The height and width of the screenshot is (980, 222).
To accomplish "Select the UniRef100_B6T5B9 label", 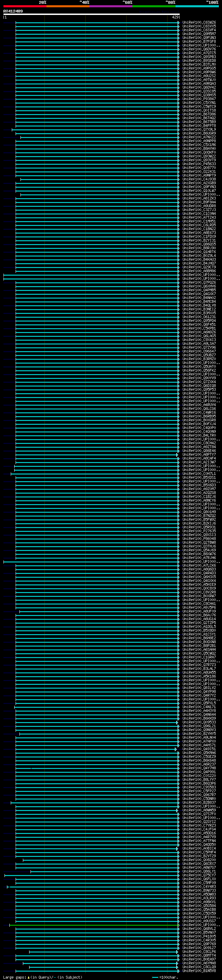I will click(x=199, y=122).
